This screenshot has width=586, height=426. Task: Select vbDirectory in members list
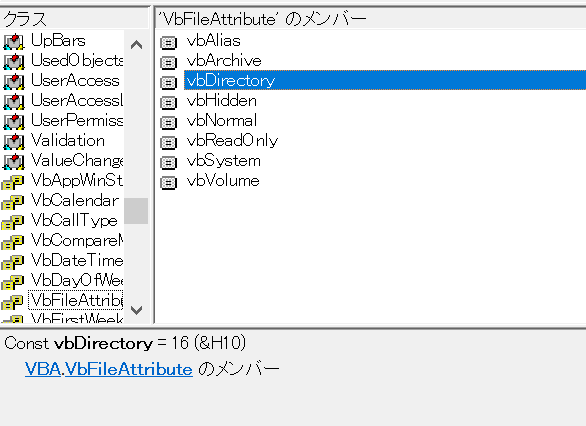tap(385, 80)
